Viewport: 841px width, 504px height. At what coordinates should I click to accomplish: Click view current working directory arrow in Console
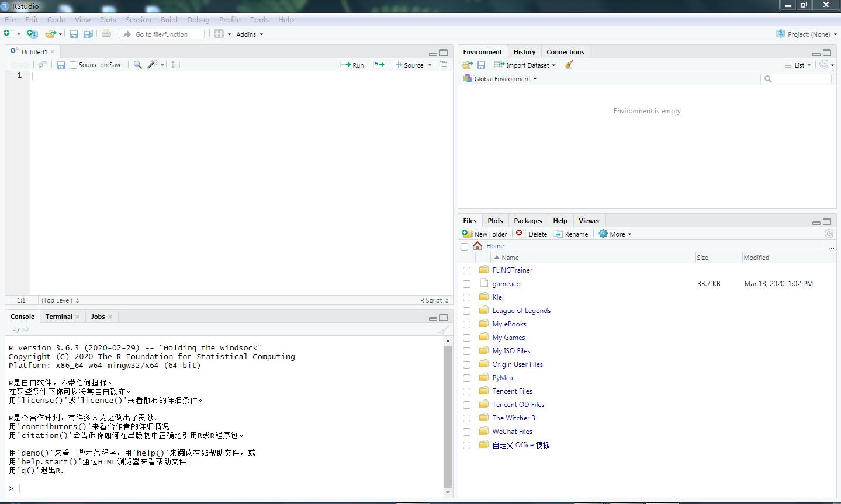tap(26, 330)
